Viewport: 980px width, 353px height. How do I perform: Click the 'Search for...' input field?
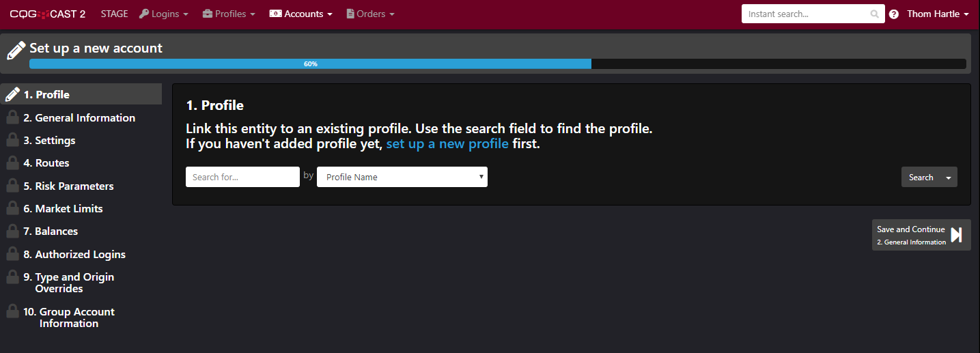click(242, 177)
